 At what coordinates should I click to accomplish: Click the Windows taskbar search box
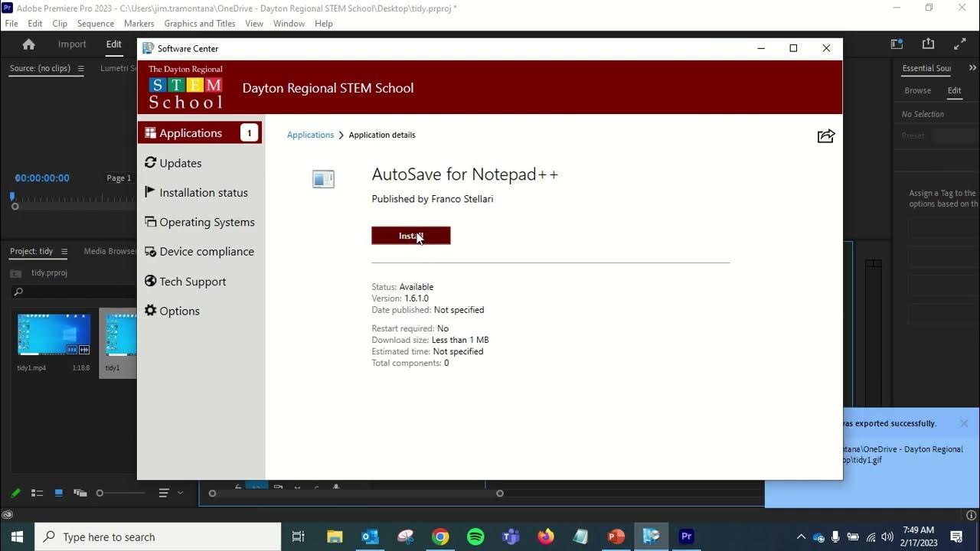click(158, 536)
